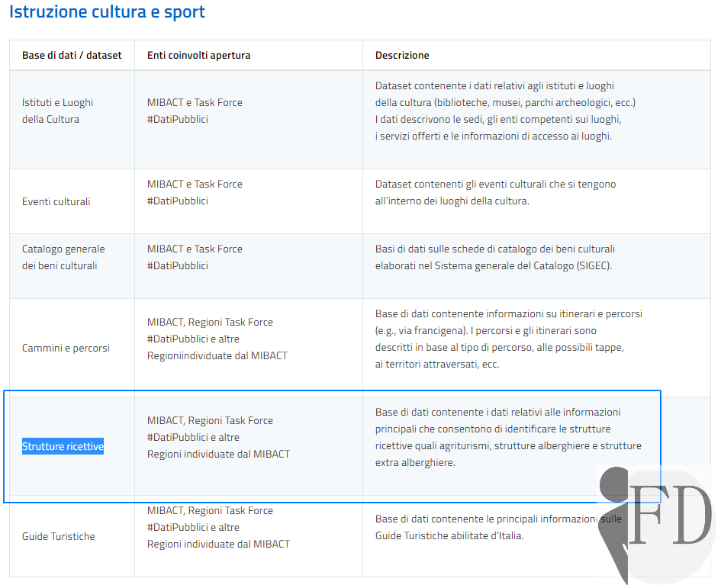Click the Enti coinvolti apertura column header

pyautogui.click(x=198, y=55)
